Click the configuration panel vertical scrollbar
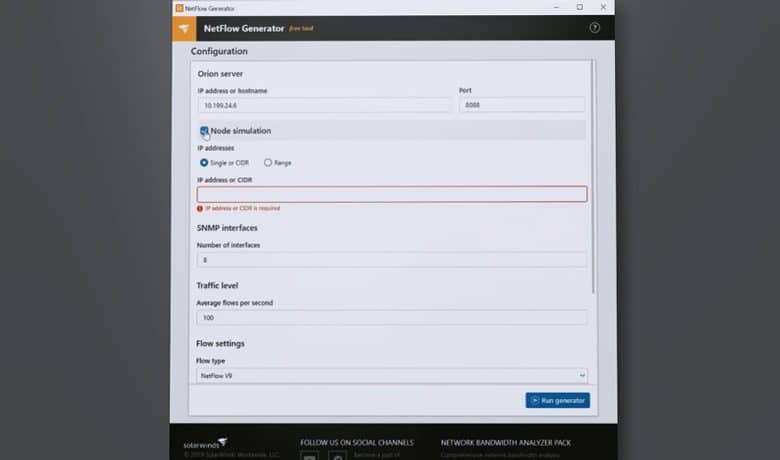The image size is (780, 460). pos(593,177)
